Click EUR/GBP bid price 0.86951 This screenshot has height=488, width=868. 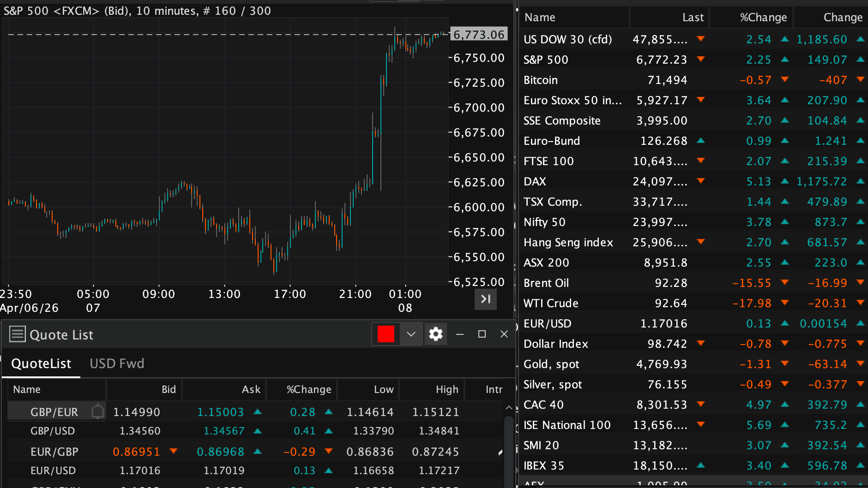[136, 451]
